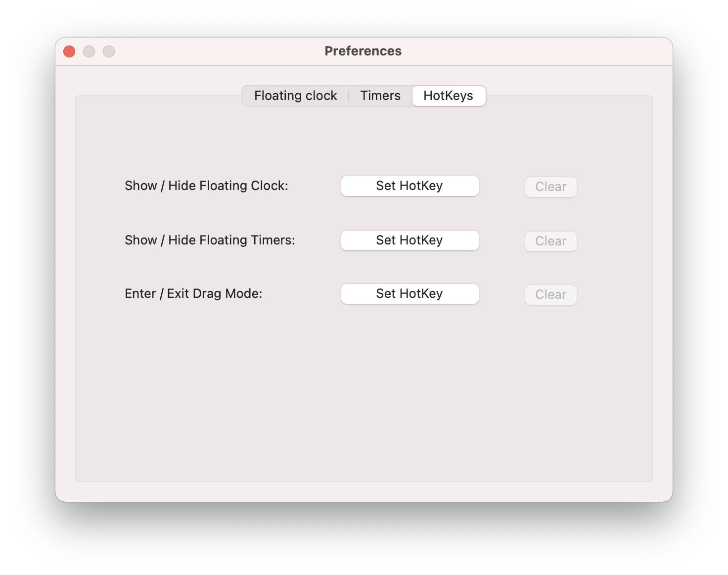Click the minimize window button
The height and width of the screenshot is (575, 728).
coord(89,51)
